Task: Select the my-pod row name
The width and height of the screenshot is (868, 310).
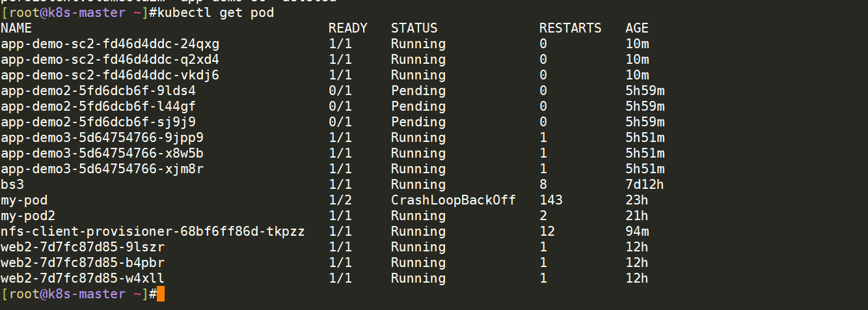Action: click(x=24, y=201)
